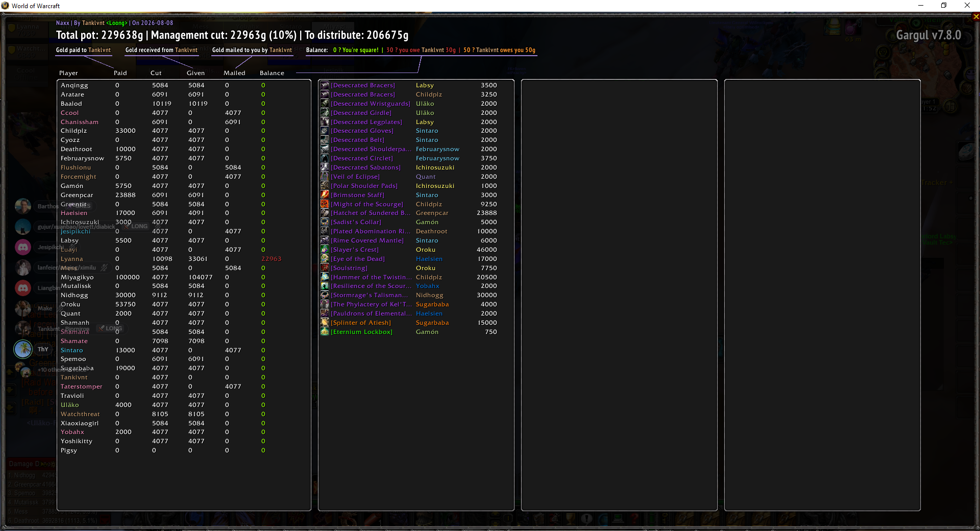Click the Resilience of the Scour item icon
Viewport: 980px width, 531px height.
[x=325, y=286]
